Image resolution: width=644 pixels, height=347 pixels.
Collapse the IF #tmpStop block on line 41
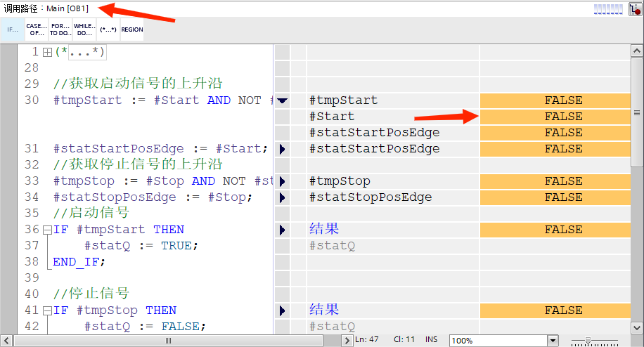(x=47, y=310)
